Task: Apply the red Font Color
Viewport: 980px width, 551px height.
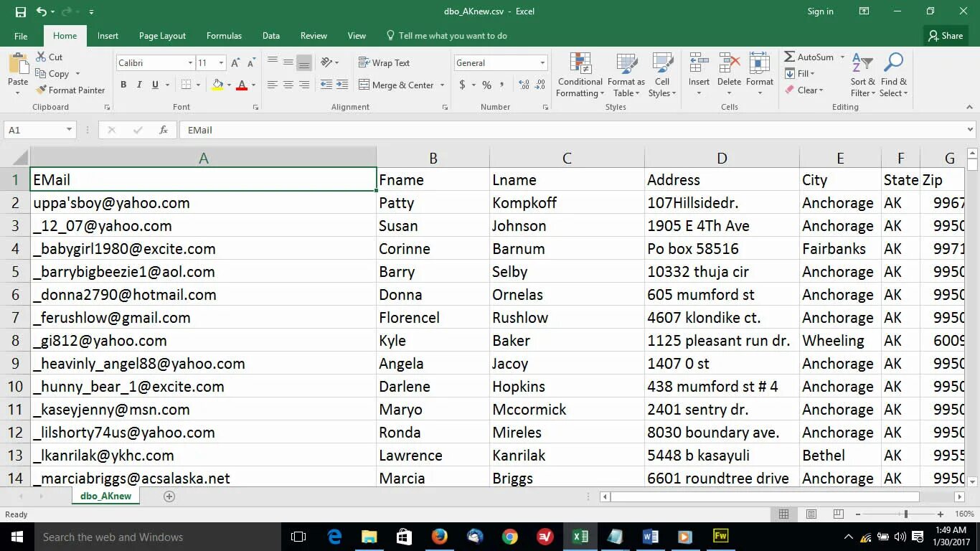Action: (242, 85)
